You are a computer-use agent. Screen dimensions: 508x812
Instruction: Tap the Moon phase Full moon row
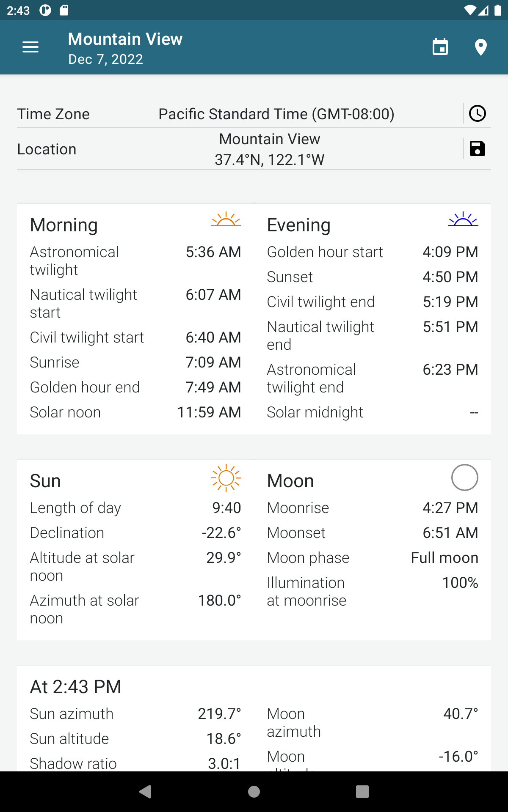[373, 558]
